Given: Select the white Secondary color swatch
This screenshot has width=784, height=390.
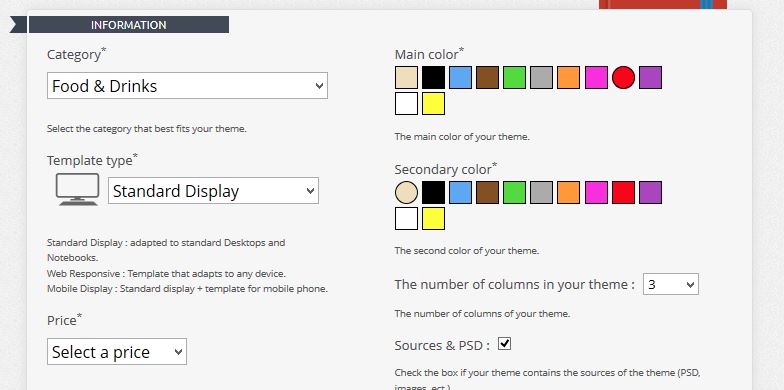Looking at the screenshot, I should 406,218.
